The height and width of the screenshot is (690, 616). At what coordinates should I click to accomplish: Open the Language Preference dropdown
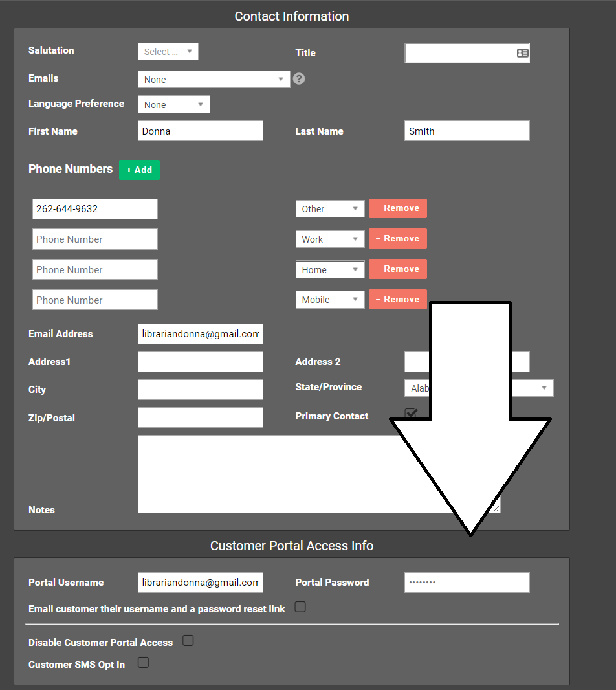tap(173, 105)
